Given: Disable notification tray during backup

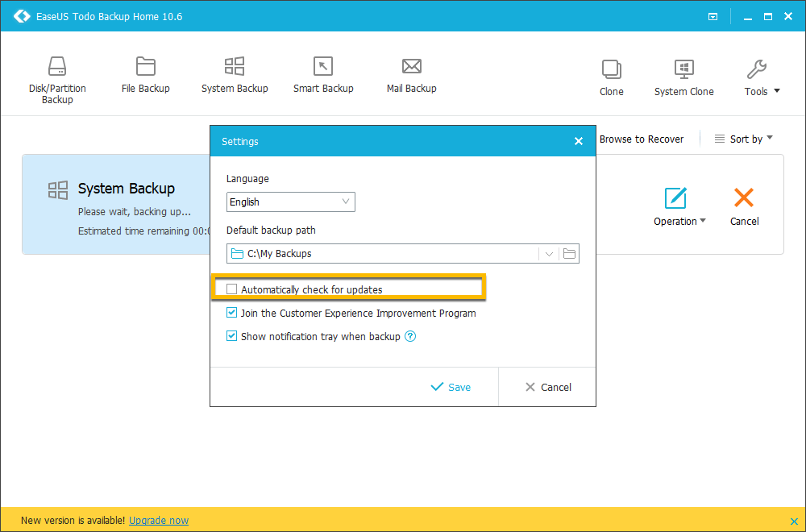Looking at the screenshot, I should pos(231,336).
